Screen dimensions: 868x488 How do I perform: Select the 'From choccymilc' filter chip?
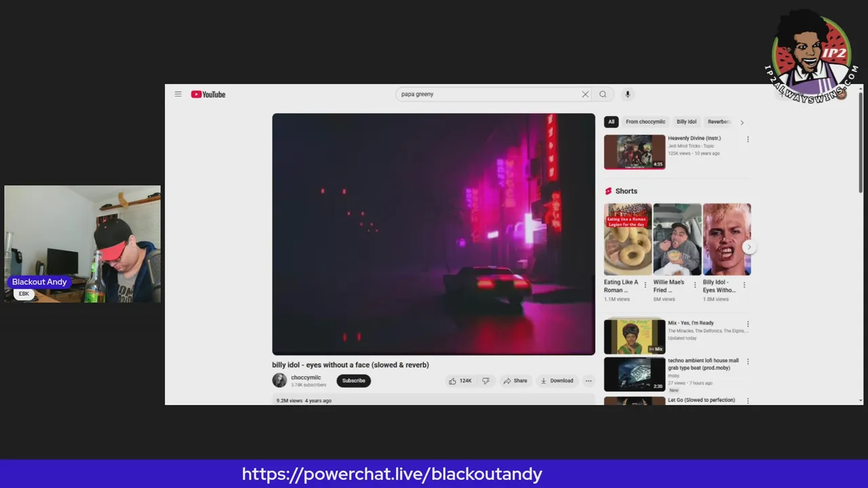tap(646, 122)
